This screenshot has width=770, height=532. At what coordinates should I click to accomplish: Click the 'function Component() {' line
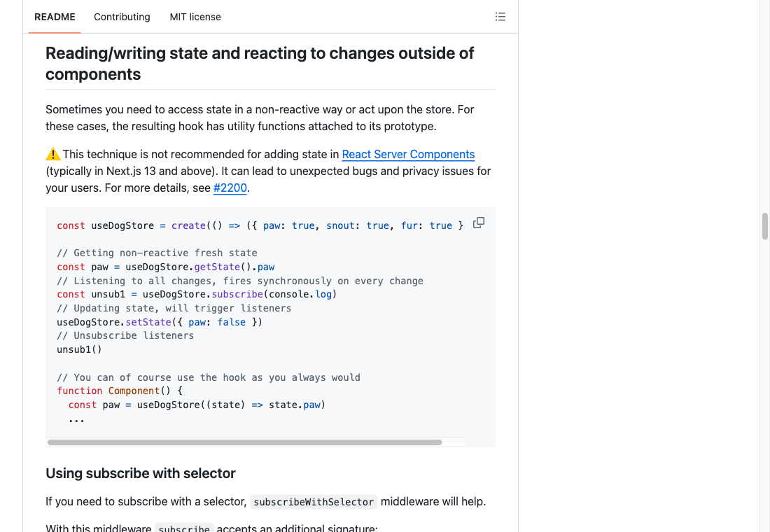click(120, 391)
